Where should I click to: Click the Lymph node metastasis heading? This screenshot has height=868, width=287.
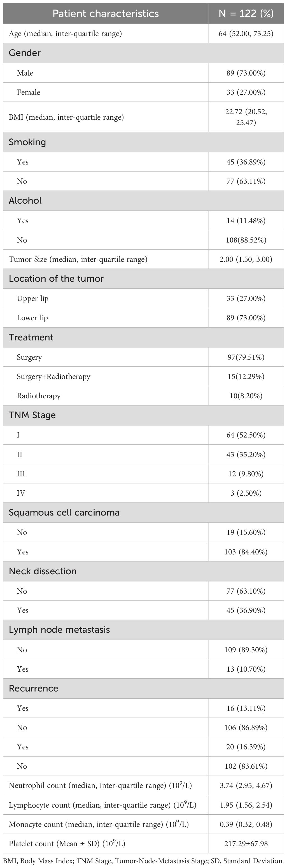(x=59, y=630)
